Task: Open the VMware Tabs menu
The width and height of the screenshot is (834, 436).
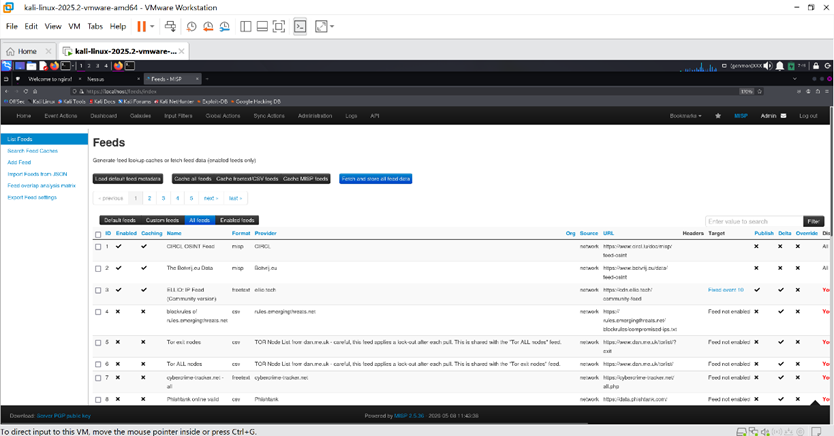Action: tap(95, 26)
